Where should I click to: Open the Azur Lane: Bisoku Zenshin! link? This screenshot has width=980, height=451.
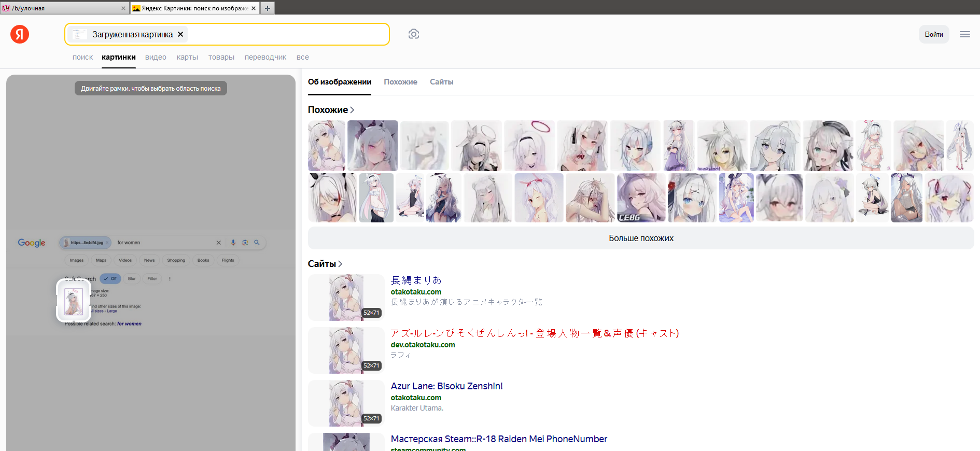pos(446,386)
